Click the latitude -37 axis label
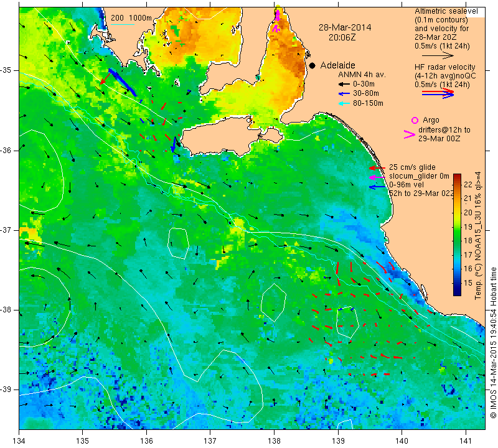The image size is (498, 448). tap(6, 230)
